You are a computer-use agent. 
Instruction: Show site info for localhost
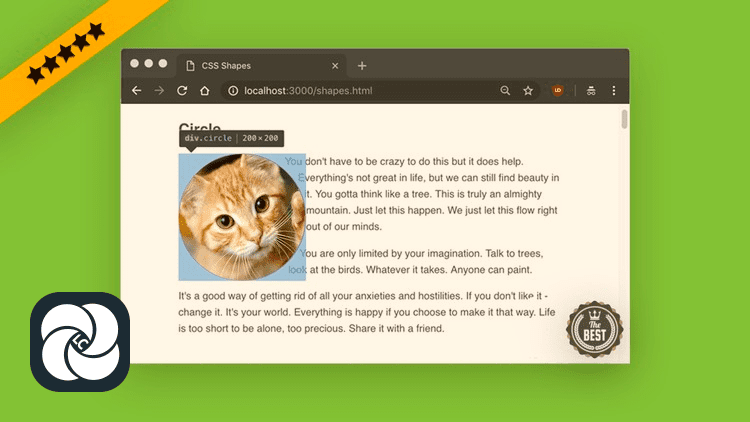[233, 90]
